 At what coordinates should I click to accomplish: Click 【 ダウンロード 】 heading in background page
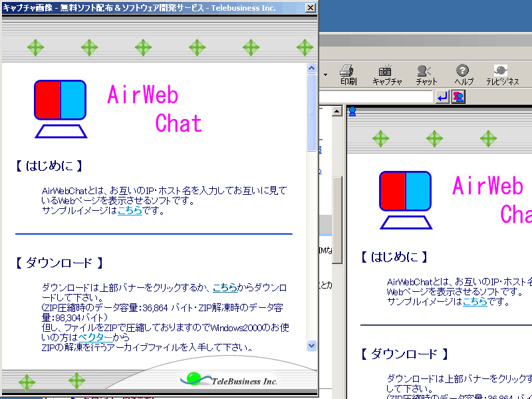[404, 354]
